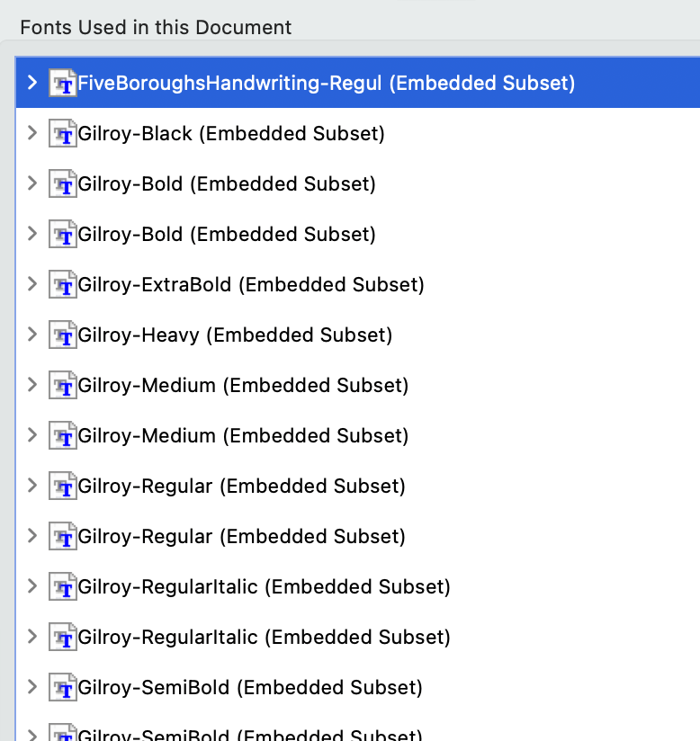
Task: Click the icon of the first Gilroy-Medium entry
Action: [x=62, y=386]
